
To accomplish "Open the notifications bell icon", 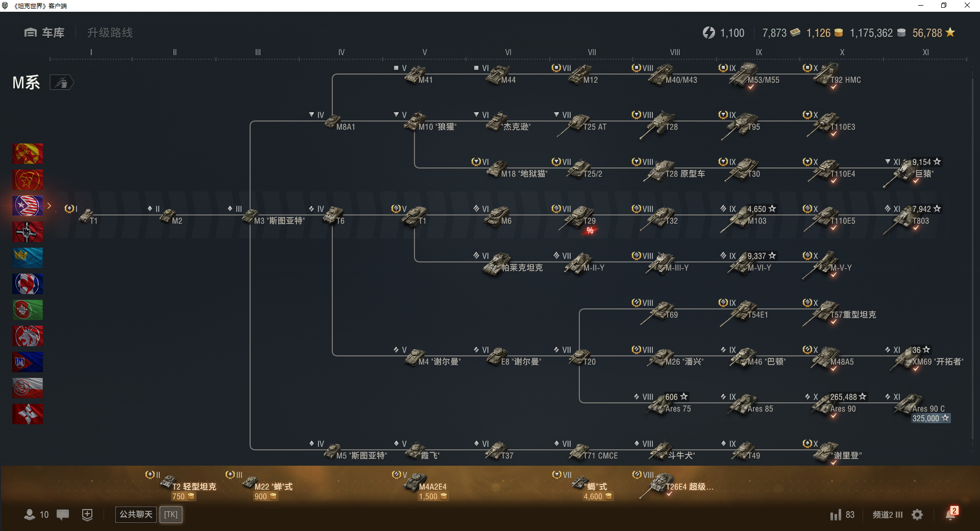I will pos(950,514).
